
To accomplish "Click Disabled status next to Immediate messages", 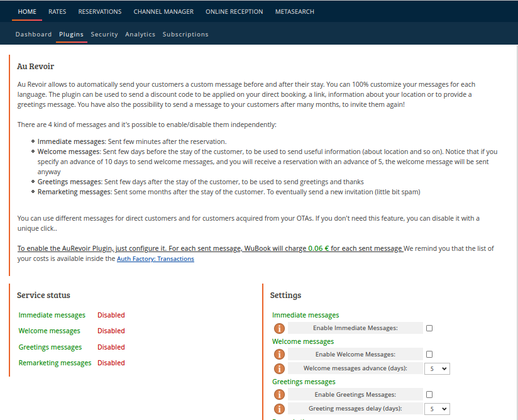I will coord(111,315).
